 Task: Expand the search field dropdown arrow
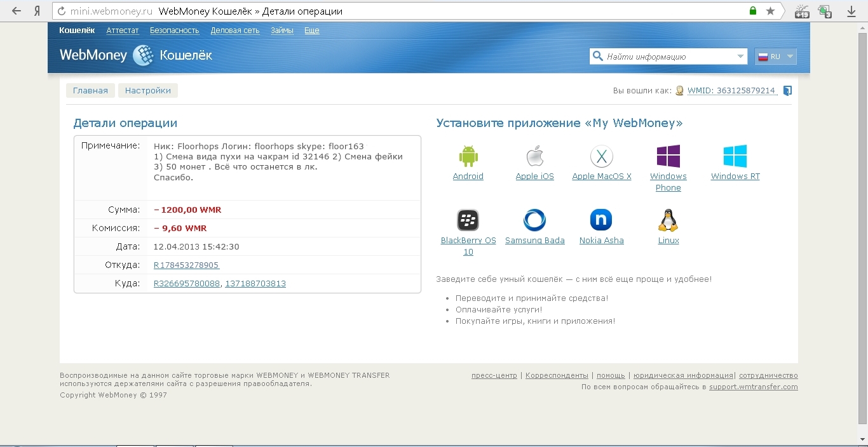tap(741, 57)
